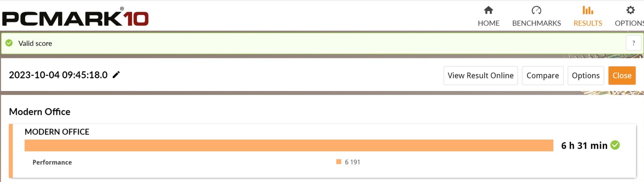Edit result name with pencil icon

116,75
